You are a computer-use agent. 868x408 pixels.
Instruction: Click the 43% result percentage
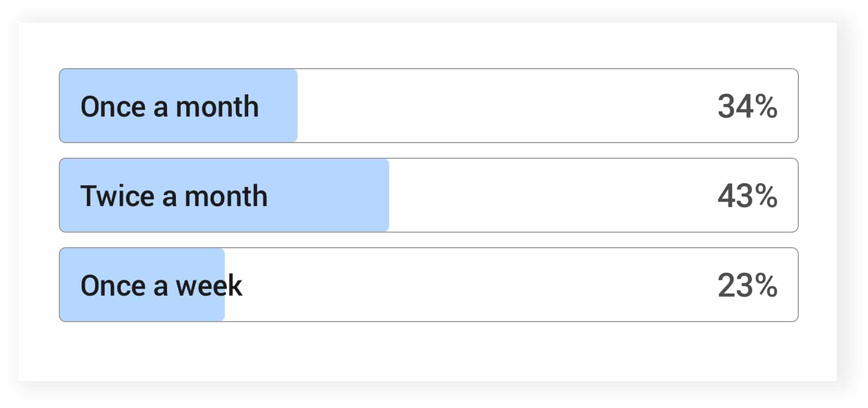pos(747,196)
